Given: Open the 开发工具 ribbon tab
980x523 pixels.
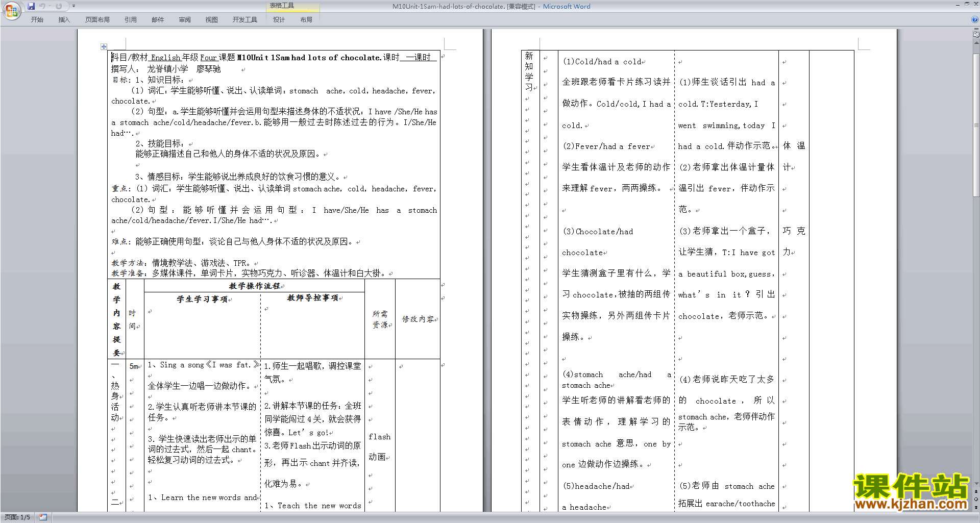Looking at the screenshot, I should tap(245, 20).
